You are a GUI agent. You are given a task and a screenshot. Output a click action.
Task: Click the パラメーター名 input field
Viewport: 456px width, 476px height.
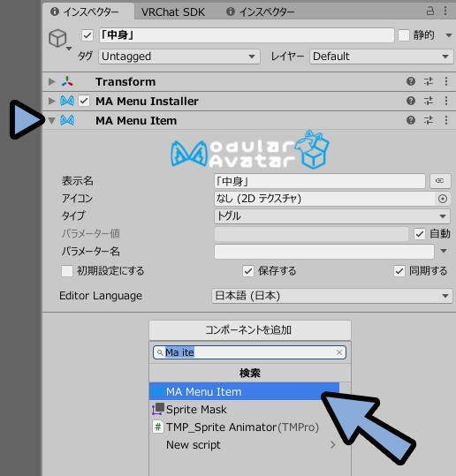click(x=324, y=252)
